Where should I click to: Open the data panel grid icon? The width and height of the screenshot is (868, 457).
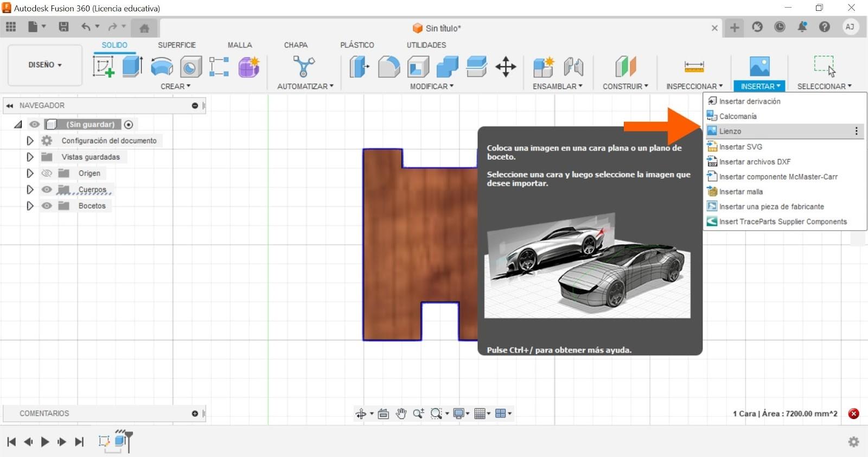click(x=11, y=27)
